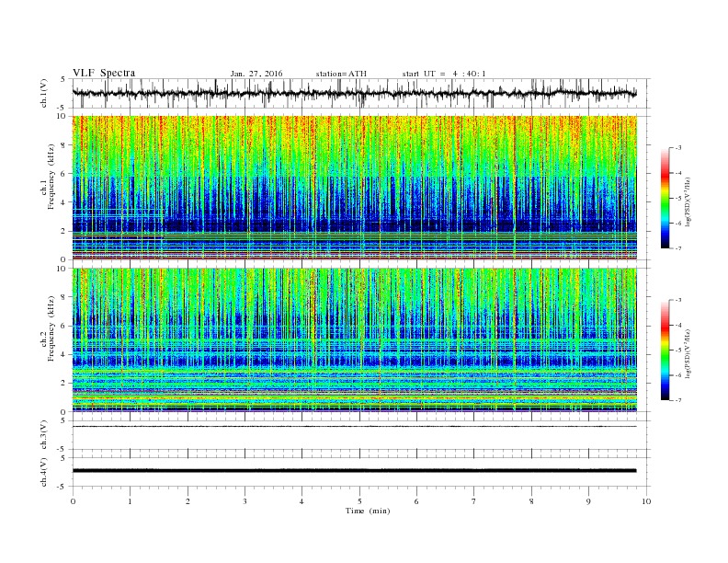
Task: Select the "Time (min)" x-axis label
Action: 368,511
